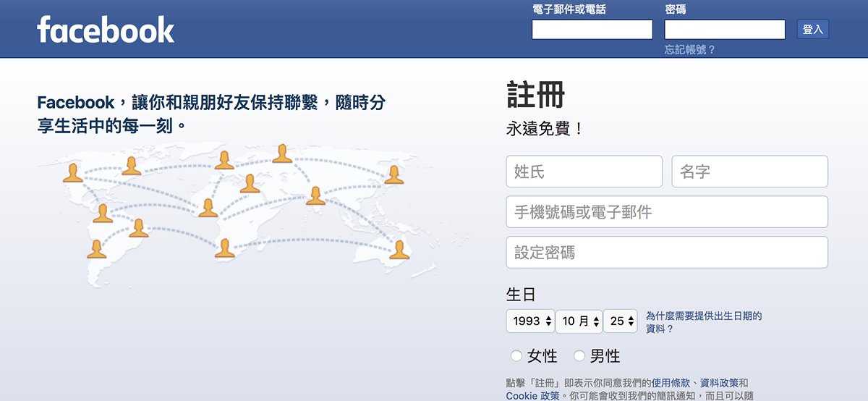Open the 使用條款 link

tap(672, 383)
